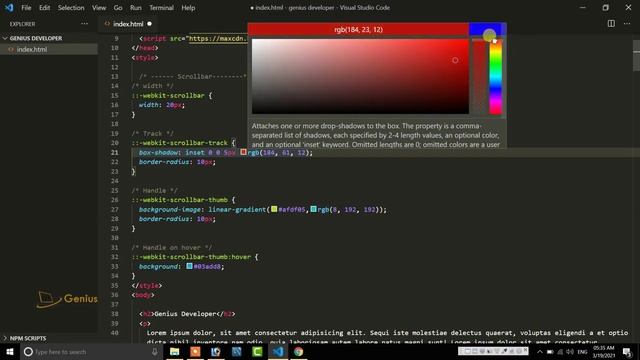Click the box-shadow property on line 21
This screenshot has width=640, height=360.
[x=158, y=153]
